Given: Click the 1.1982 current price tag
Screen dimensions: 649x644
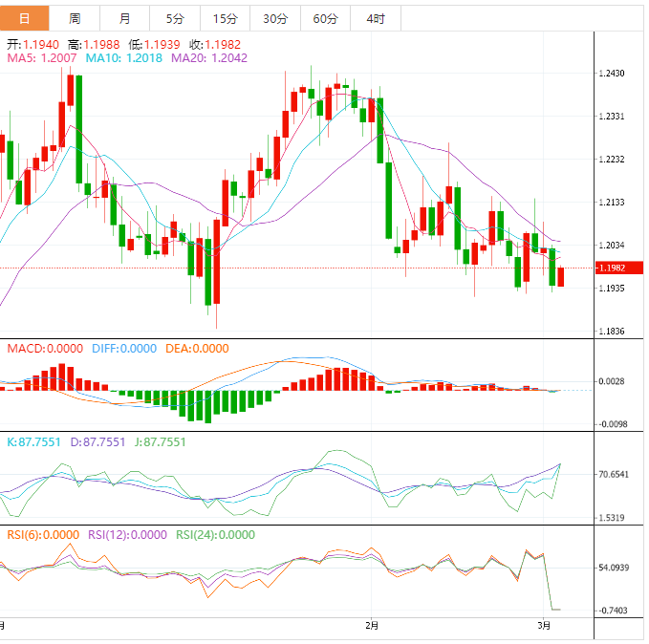Looking at the screenshot, I should pos(611,268).
